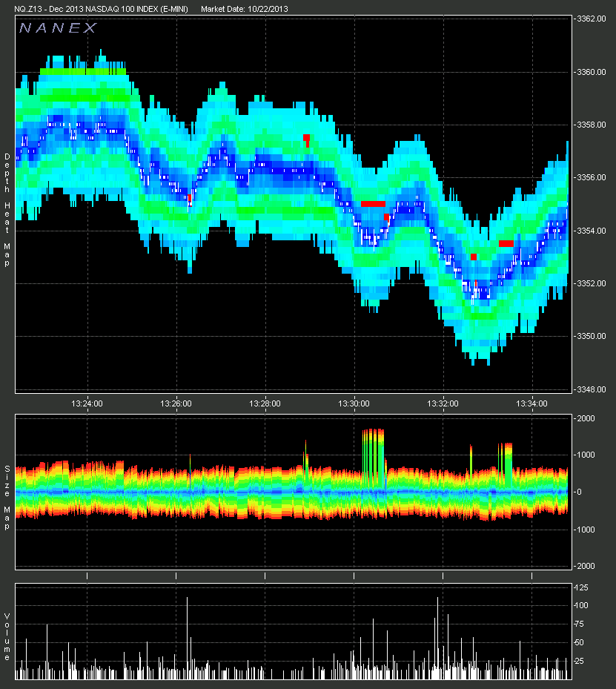Screen dimensions: 616x689
Task: Select the 3360.00 price axis label
Action: pyautogui.click(x=591, y=72)
